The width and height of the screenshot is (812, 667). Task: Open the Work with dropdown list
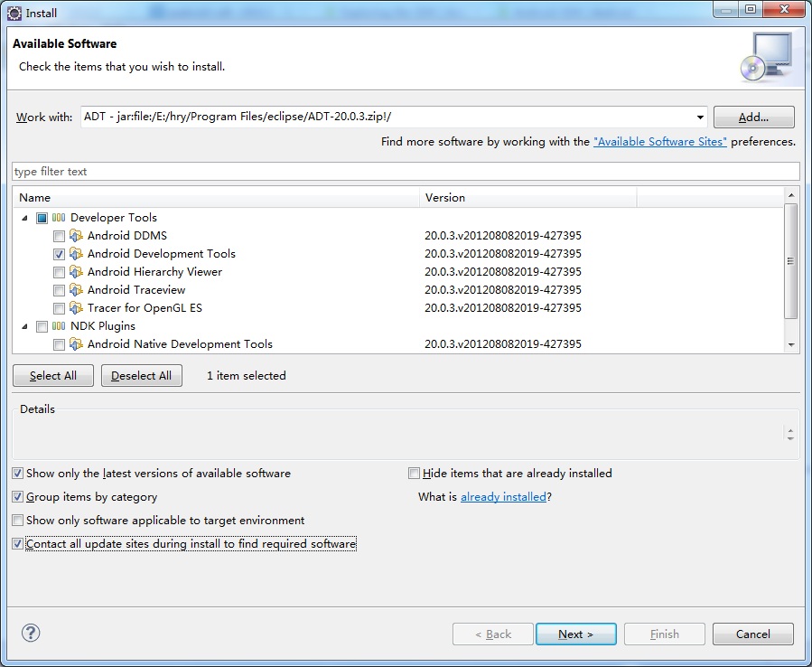(701, 117)
